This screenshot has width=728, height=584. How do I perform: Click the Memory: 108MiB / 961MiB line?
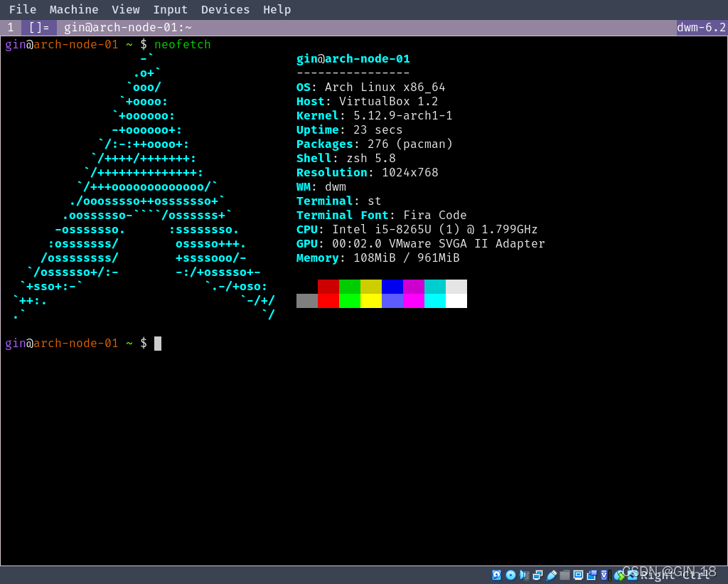point(378,258)
